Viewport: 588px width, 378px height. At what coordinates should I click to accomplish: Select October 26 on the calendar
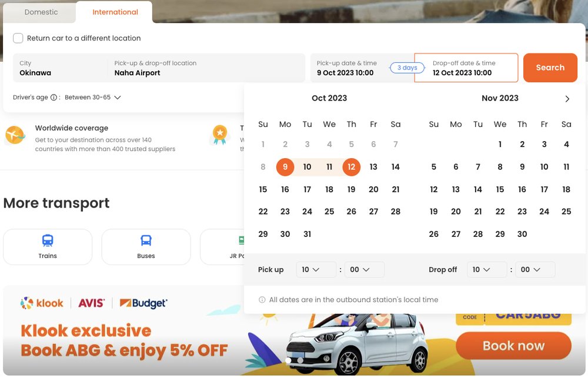coord(351,211)
